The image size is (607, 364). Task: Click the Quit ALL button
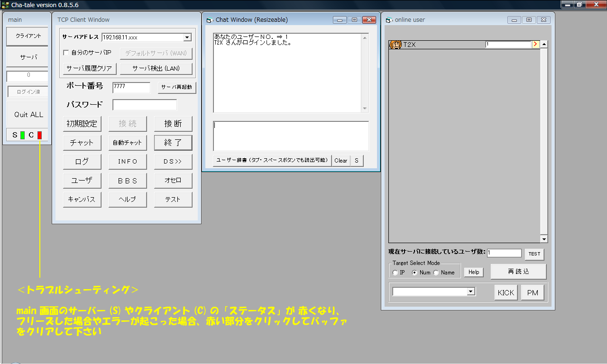27,114
